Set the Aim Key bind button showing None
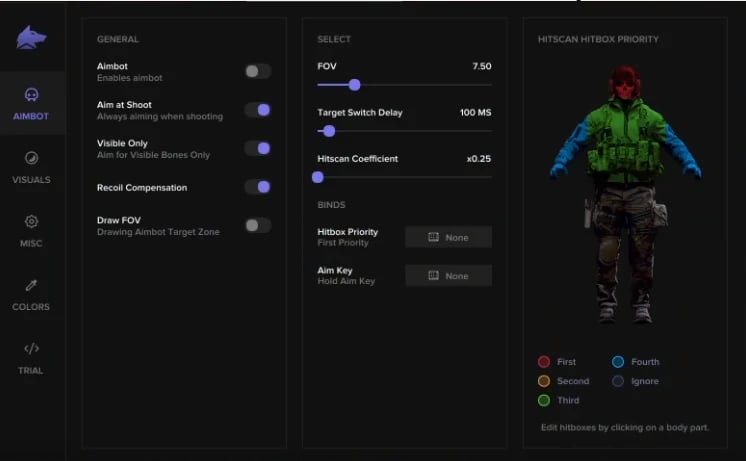Screen dimensions: 746x461 (448, 275)
